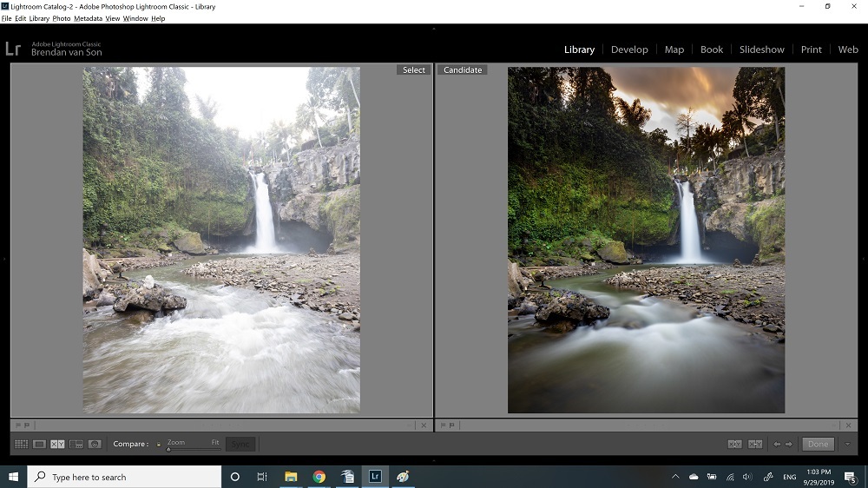Viewport: 868px width, 488px height.
Task: Click the Candidate waterfall photo
Action: point(646,240)
